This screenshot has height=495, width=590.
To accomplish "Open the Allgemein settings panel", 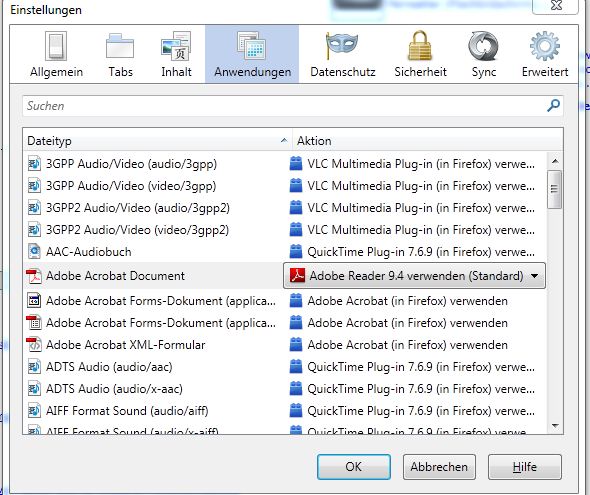I will coord(56,55).
